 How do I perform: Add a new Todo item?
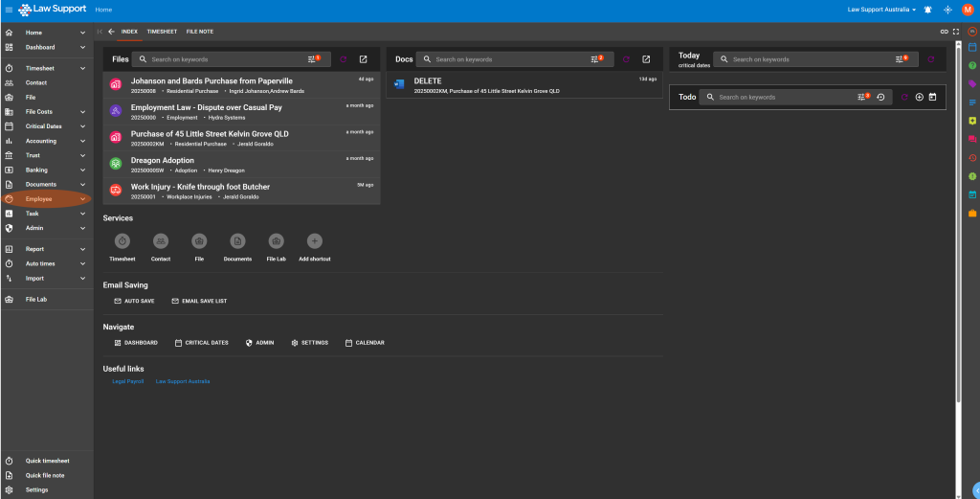(919, 97)
